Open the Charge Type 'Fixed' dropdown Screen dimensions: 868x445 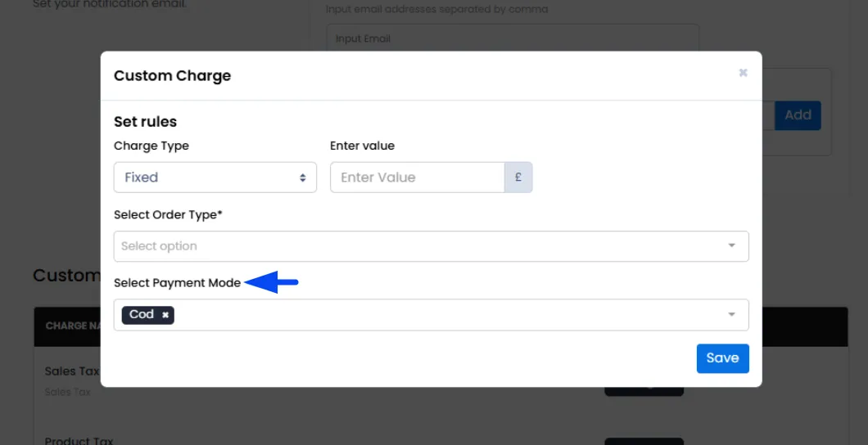pyautogui.click(x=215, y=178)
